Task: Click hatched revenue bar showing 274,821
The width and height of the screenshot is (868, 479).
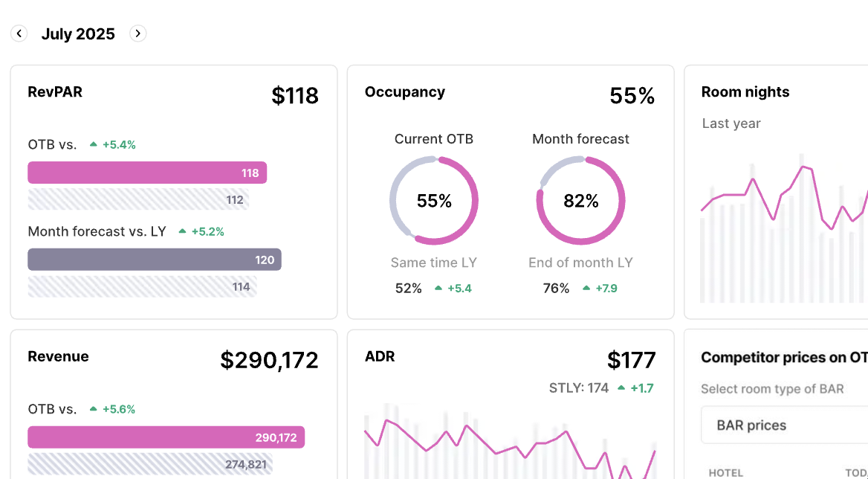Action: point(150,464)
